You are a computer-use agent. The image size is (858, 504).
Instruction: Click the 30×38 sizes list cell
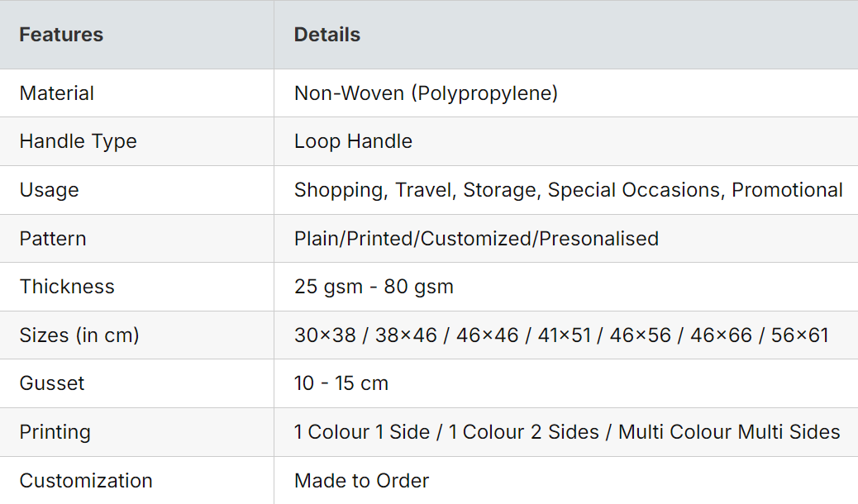coord(560,335)
